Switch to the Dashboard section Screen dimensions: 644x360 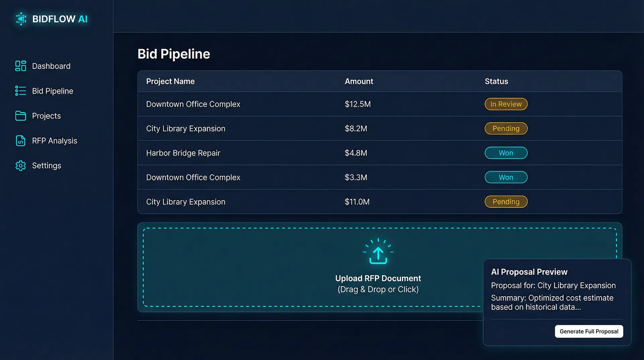click(51, 66)
